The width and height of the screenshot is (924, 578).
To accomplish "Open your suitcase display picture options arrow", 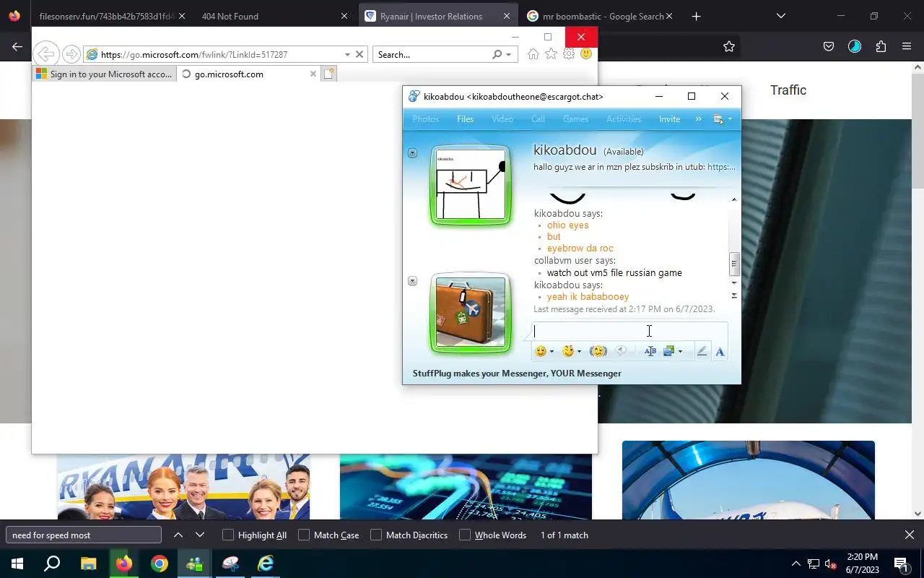I will pos(412,280).
